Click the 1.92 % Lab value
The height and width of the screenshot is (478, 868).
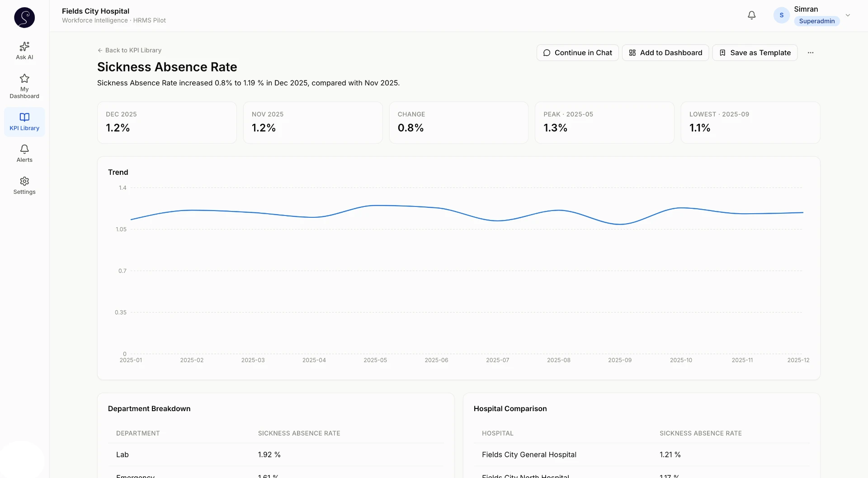click(269, 455)
